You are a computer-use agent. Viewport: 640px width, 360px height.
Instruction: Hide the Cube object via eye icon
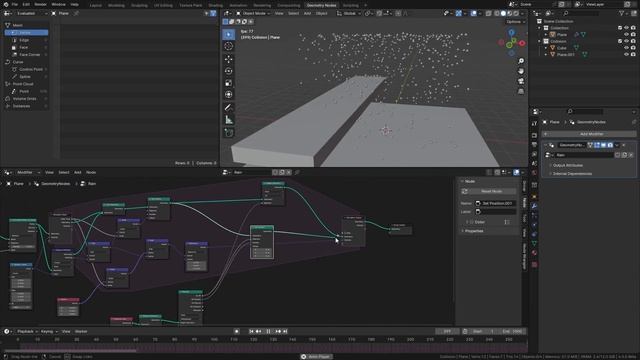click(626, 48)
